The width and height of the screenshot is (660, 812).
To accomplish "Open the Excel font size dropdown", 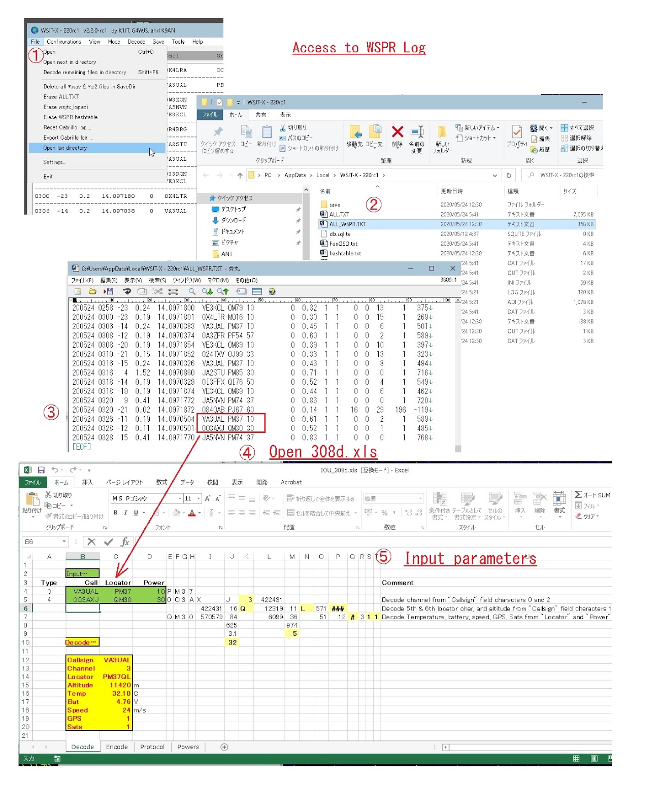I will [199, 498].
